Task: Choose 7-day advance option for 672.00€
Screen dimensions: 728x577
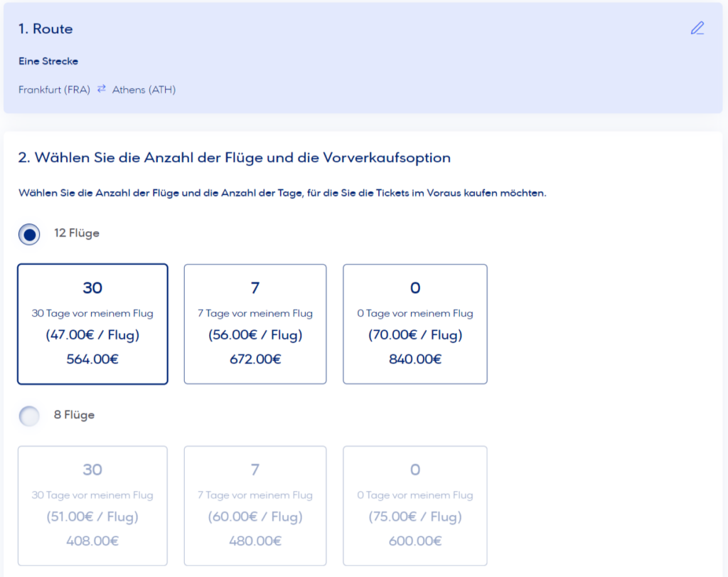Action: (255, 324)
